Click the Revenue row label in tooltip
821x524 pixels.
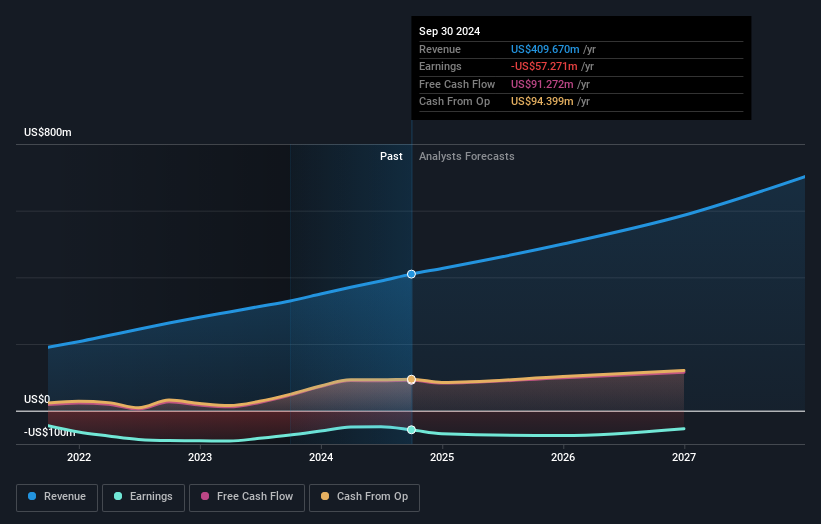440,49
